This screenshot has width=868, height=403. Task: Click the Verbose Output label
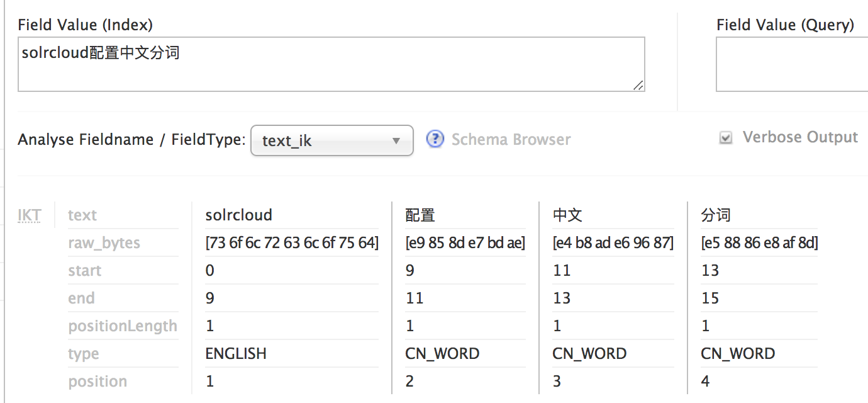click(x=800, y=137)
